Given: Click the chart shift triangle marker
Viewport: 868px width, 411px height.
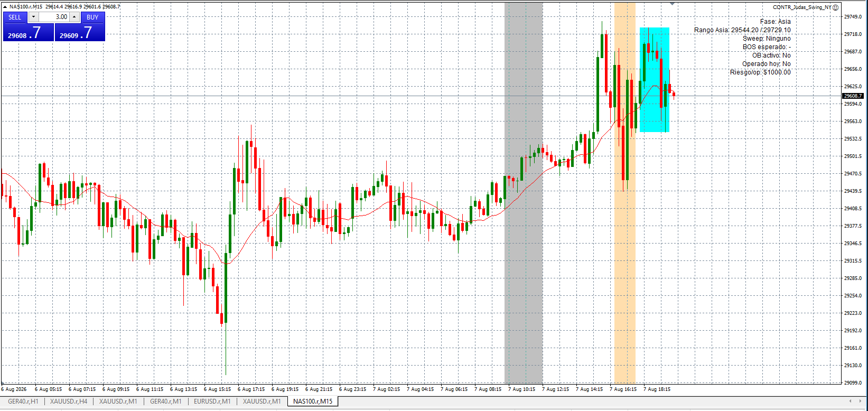Looking at the screenshot, I should point(673,4).
